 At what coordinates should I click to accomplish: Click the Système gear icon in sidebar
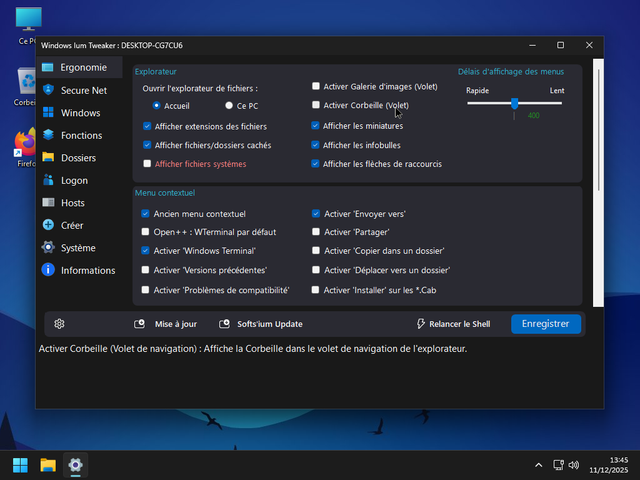(x=48, y=247)
